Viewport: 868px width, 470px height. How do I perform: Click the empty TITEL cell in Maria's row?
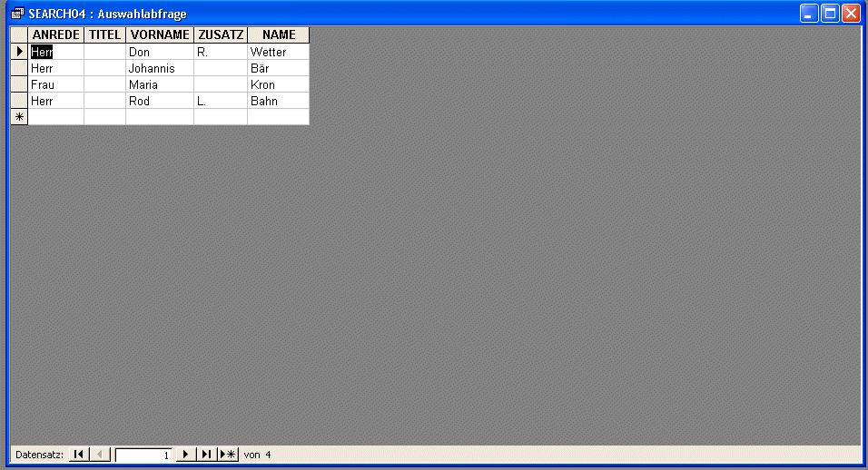point(104,84)
